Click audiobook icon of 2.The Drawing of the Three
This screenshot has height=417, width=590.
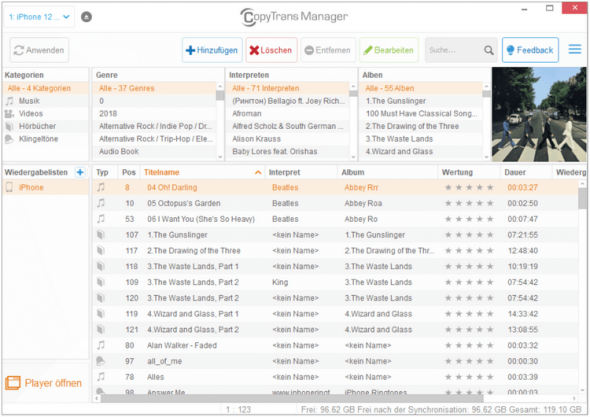click(101, 250)
